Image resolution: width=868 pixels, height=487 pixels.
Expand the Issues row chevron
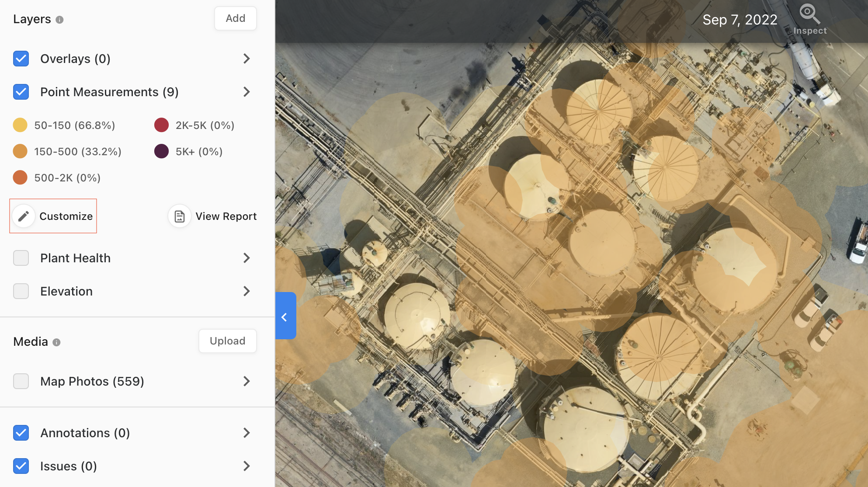click(247, 466)
